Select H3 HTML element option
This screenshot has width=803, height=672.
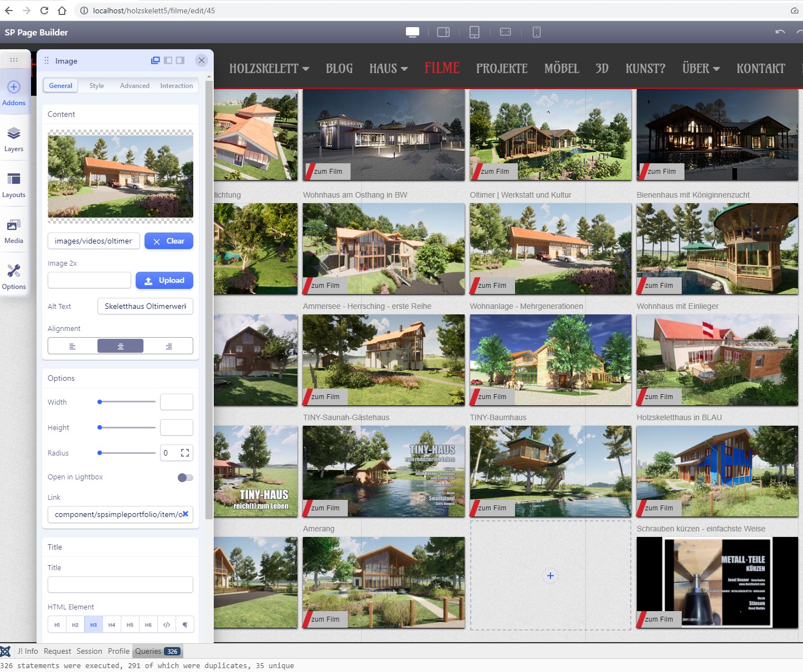pyautogui.click(x=94, y=625)
